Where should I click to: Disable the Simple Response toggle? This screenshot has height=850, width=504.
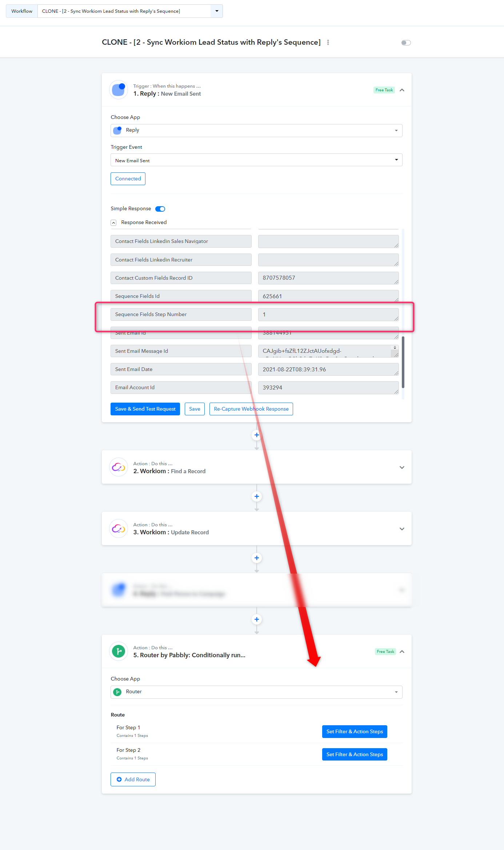point(160,209)
